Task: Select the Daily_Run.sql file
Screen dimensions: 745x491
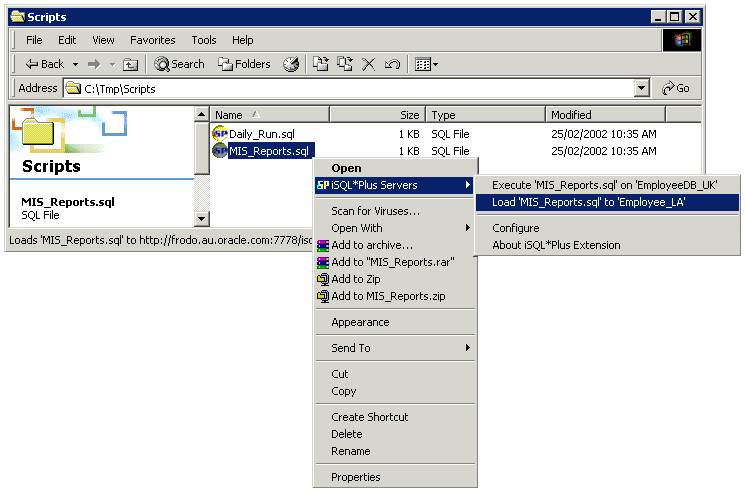Action: pyautogui.click(x=261, y=133)
